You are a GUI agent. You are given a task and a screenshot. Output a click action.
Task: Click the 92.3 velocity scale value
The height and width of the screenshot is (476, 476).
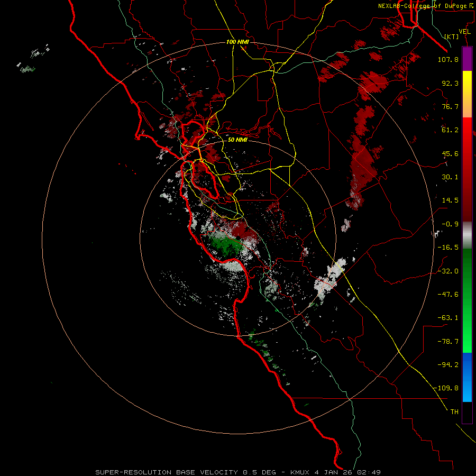tap(450, 83)
